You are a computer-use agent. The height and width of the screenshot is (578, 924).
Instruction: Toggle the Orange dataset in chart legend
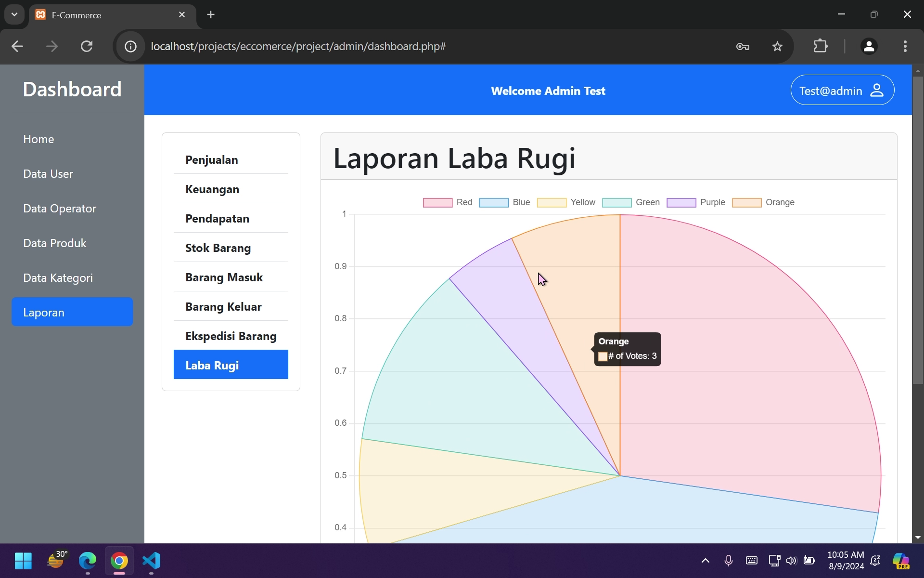(763, 202)
